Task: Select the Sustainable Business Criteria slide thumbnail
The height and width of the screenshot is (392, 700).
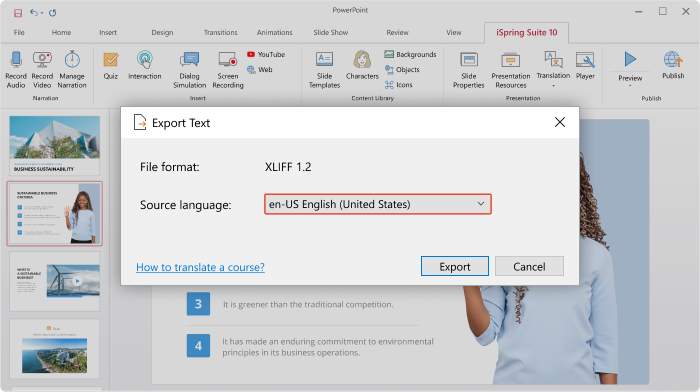Action: 54,213
